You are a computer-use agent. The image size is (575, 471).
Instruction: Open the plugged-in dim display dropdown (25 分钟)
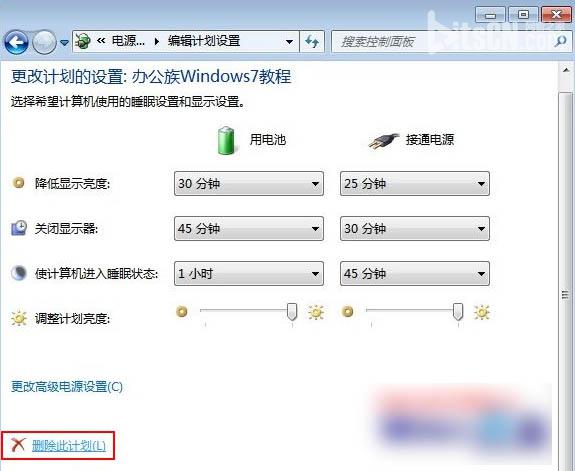[x=415, y=183]
